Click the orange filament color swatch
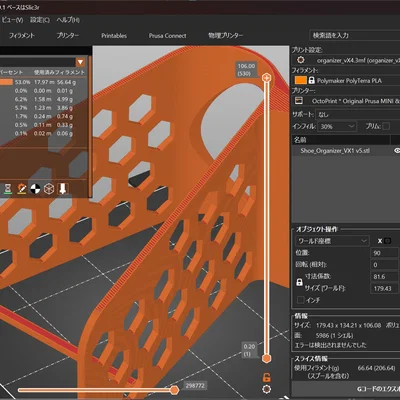 (x=301, y=80)
